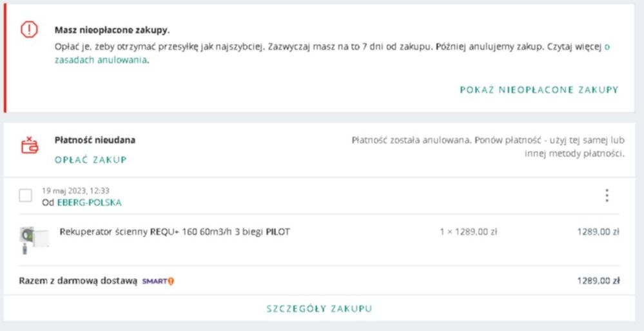
Task: Click the SMART free delivery badge
Action: (155, 281)
